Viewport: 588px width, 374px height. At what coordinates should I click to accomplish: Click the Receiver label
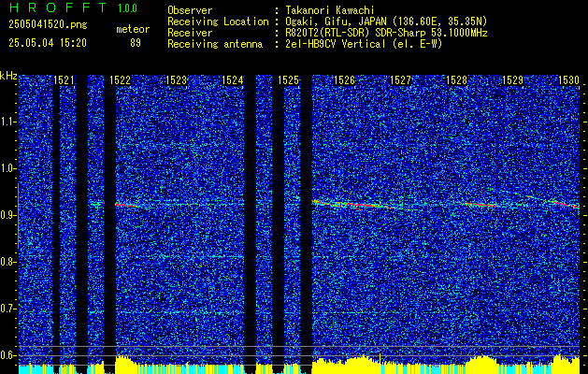click(190, 33)
